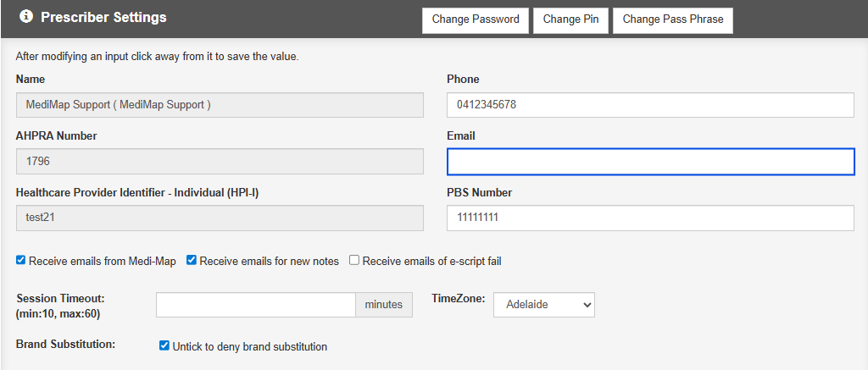
Task: Click the HPI-I field containing test21
Action: click(220, 218)
